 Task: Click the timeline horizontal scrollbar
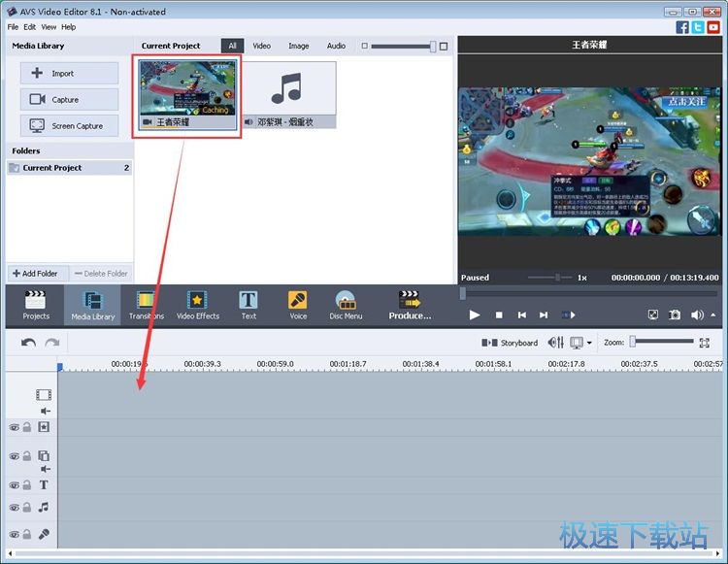tap(364, 553)
